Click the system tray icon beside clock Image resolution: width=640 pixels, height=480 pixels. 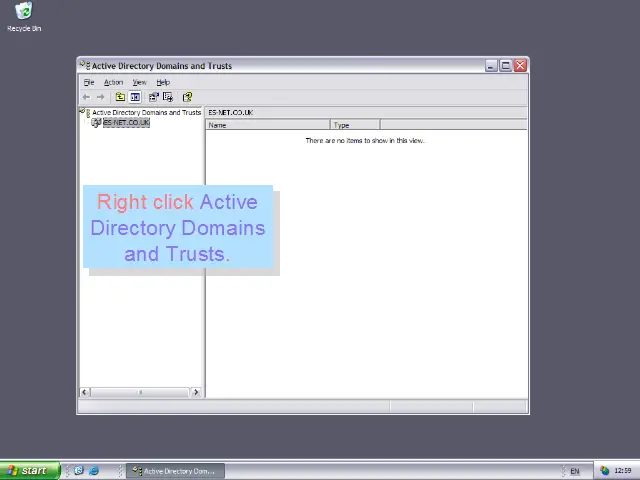[604, 471]
